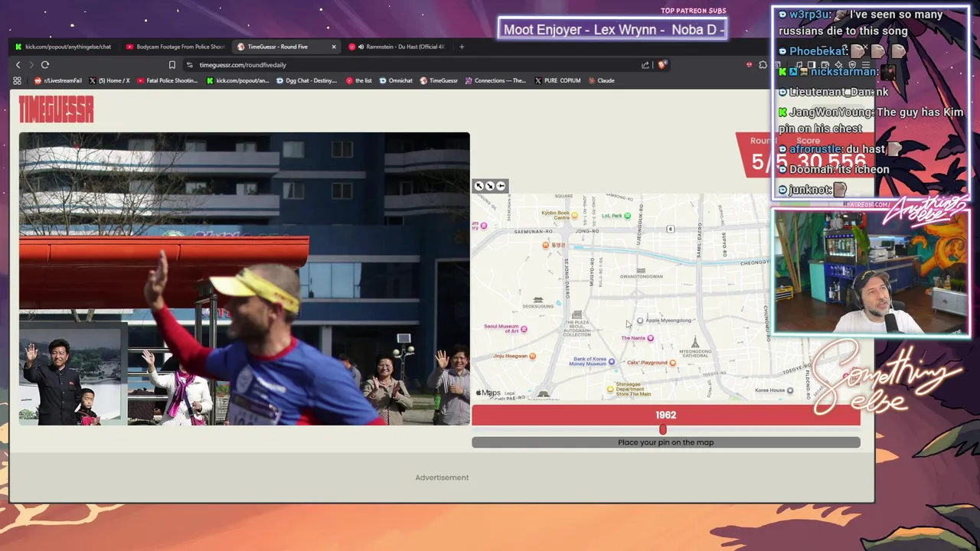
Task: Toggle the map pin-lock icon
Action: (501, 186)
